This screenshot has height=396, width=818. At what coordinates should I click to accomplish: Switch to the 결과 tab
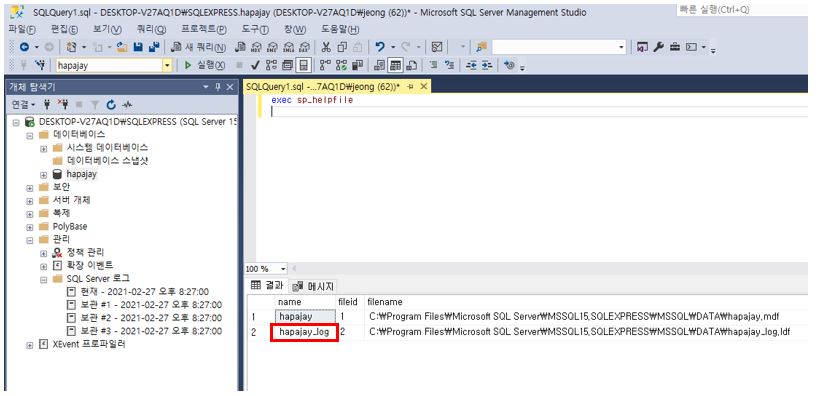click(x=268, y=286)
